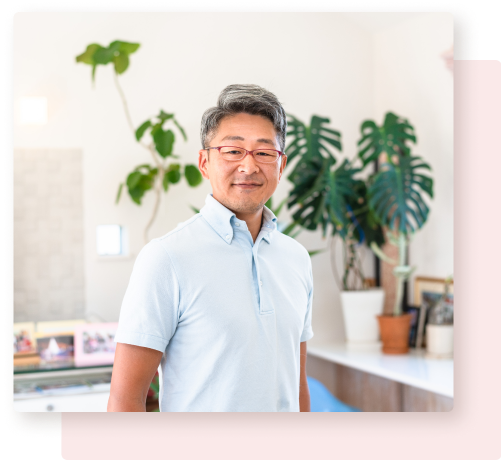This screenshot has height=460, width=501.
Task: Click the terracotta flower pot
Action: tap(395, 333)
